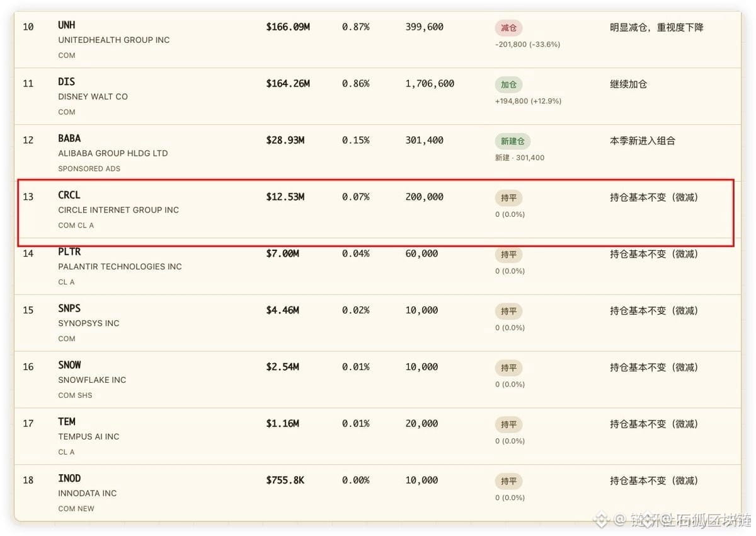Click the red 减仓 badge for UNH

point(508,28)
